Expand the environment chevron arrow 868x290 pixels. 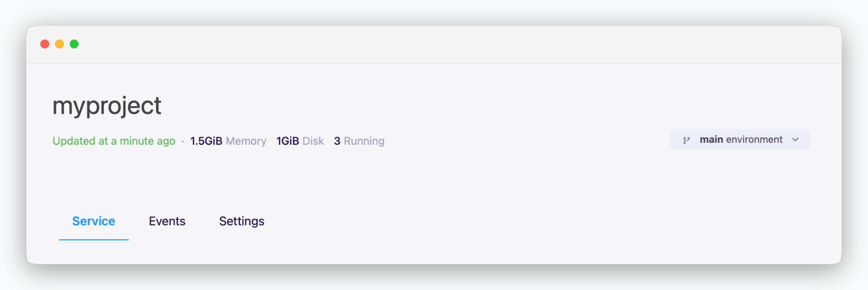point(795,140)
